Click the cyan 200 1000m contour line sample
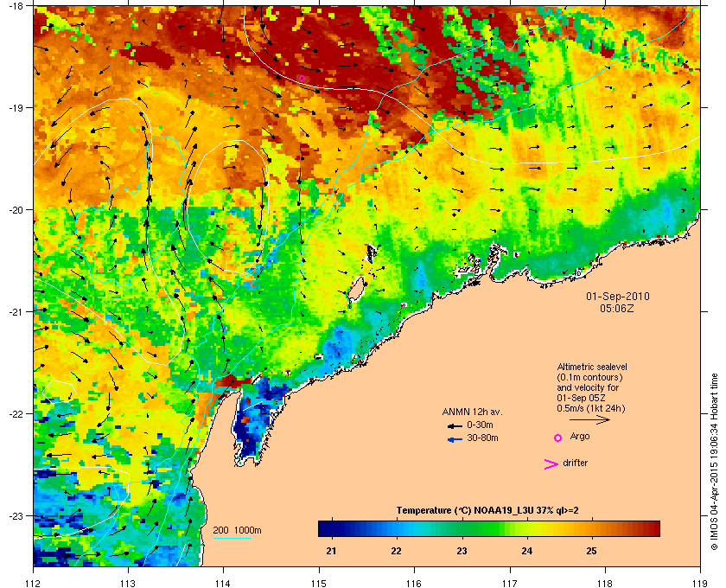Screen dimensions: 726x588 coord(232,538)
